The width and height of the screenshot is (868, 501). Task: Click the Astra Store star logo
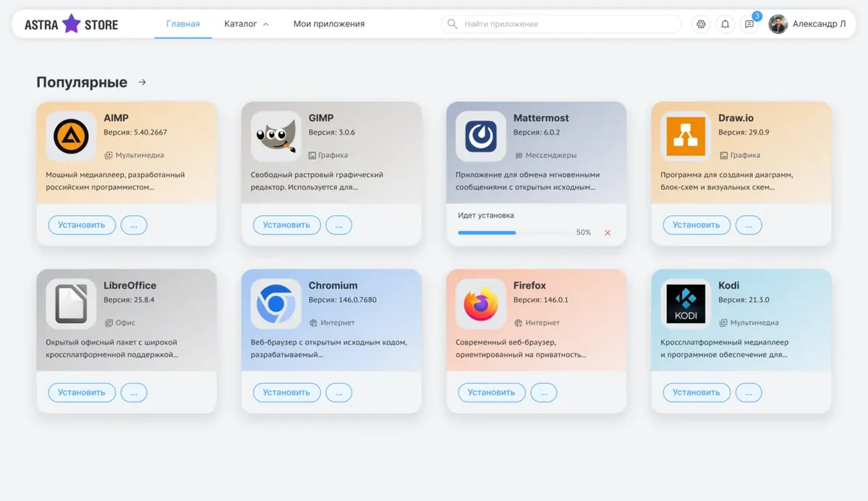click(71, 24)
